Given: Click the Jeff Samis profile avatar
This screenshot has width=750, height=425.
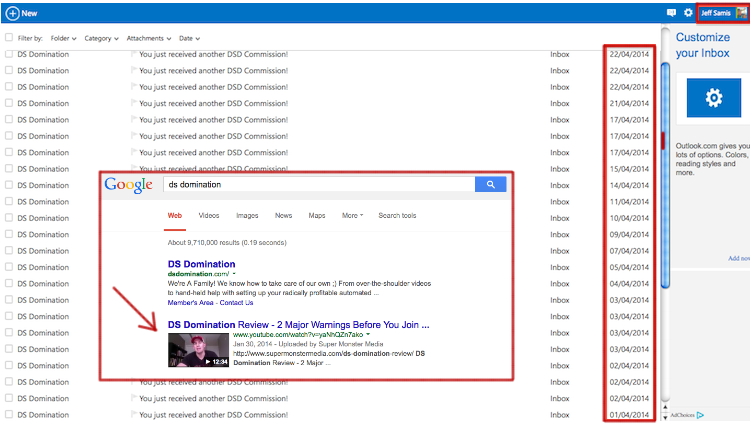Looking at the screenshot, I should tap(741, 13).
